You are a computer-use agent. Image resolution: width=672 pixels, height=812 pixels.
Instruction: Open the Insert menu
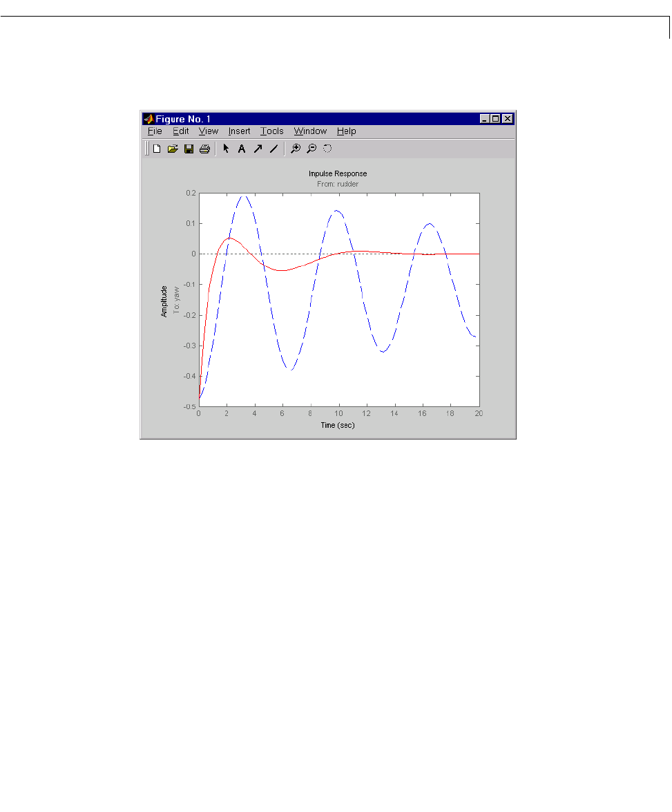(239, 131)
